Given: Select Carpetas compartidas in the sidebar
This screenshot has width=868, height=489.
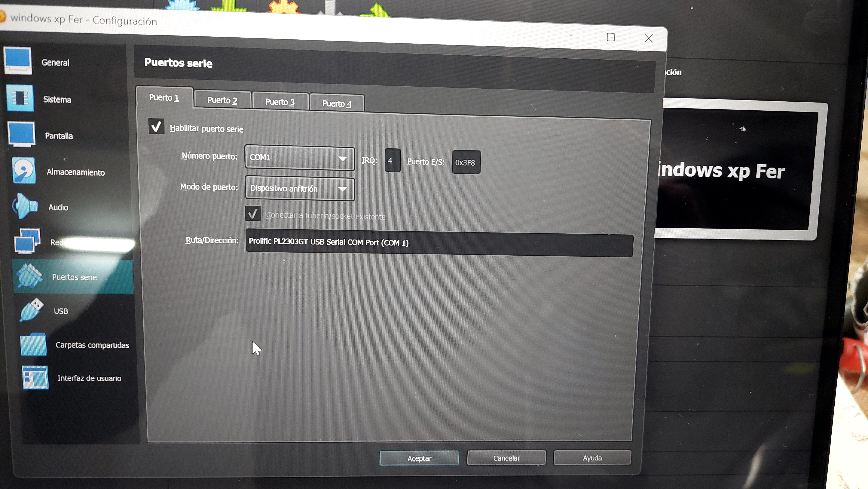Looking at the screenshot, I should (x=92, y=345).
